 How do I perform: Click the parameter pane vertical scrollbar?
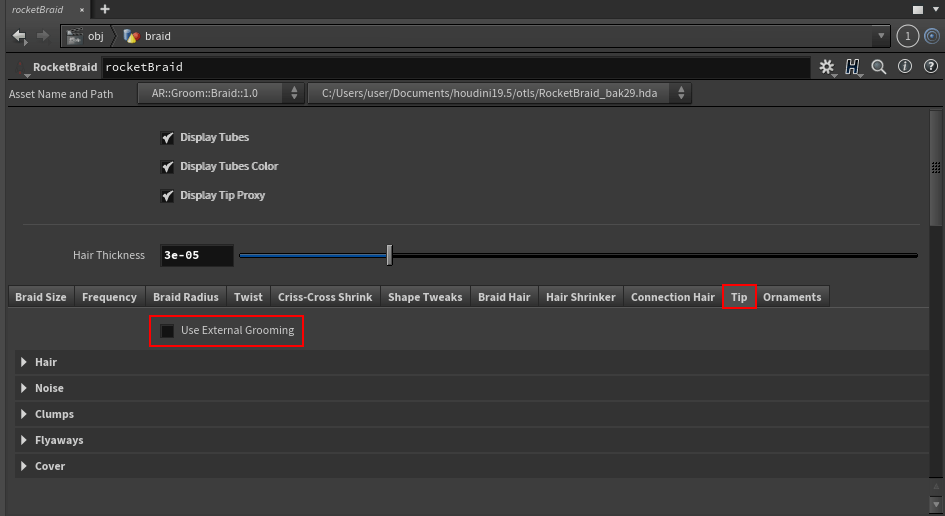pyautogui.click(x=935, y=168)
